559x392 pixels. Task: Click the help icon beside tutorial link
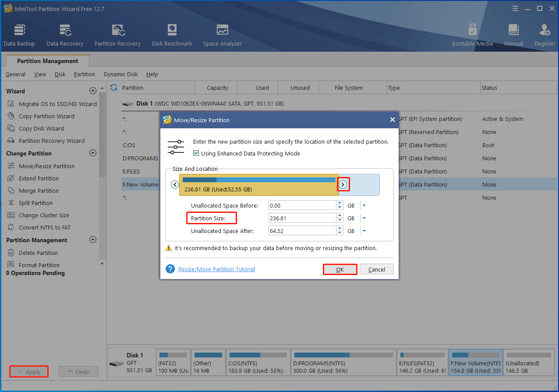(170, 268)
